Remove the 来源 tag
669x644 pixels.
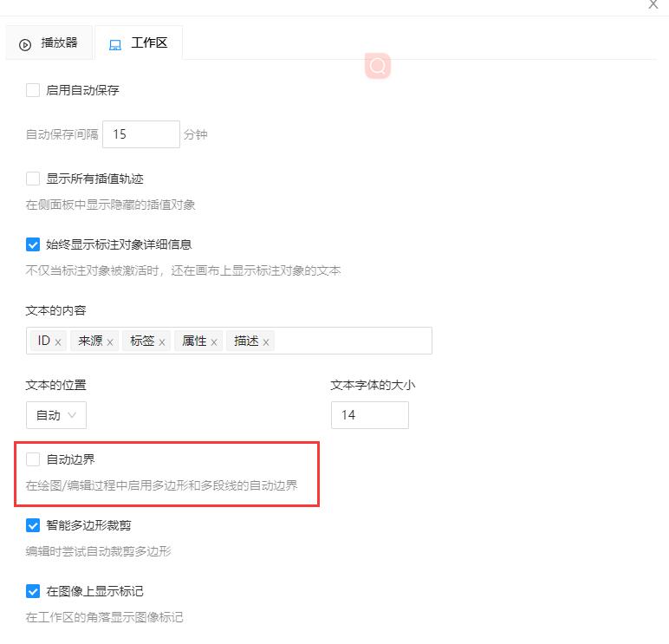(x=110, y=342)
